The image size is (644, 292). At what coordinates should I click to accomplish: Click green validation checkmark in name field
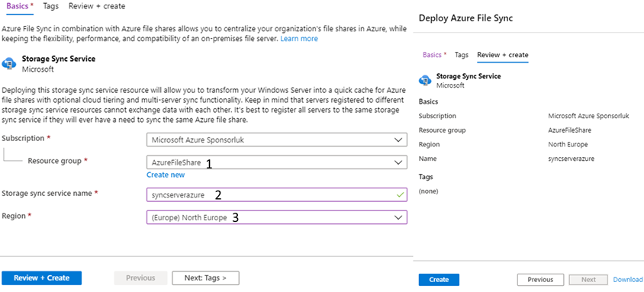click(x=401, y=195)
